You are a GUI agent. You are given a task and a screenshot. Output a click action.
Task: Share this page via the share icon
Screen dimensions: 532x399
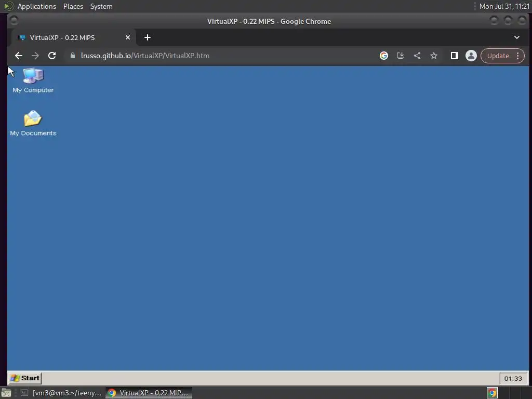click(417, 56)
